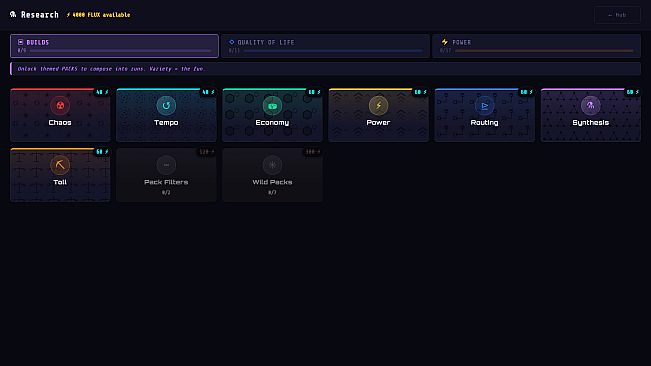Click the green Economy pack icon
651x366 pixels.
272,105
